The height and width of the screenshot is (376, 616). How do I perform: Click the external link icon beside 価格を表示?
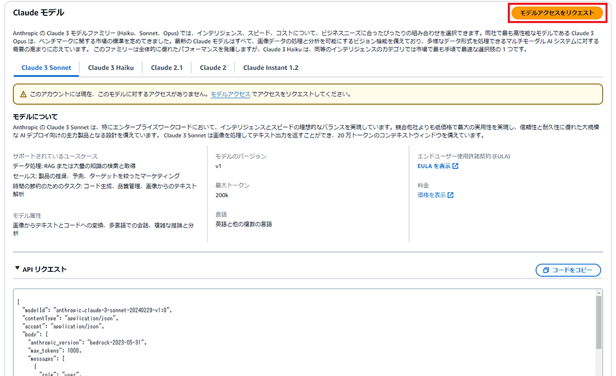pos(450,195)
